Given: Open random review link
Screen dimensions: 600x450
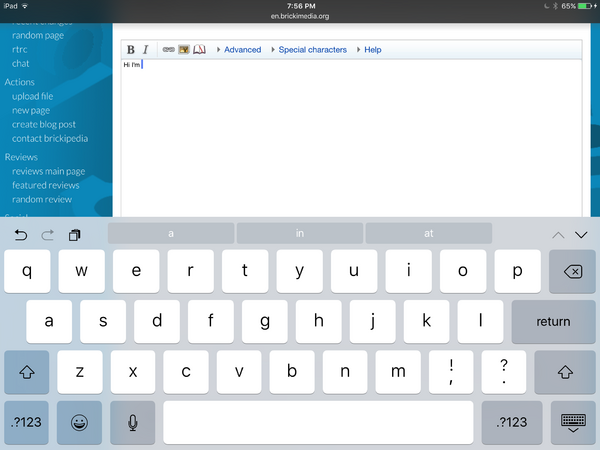Looking at the screenshot, I should (x=42, y=199).
